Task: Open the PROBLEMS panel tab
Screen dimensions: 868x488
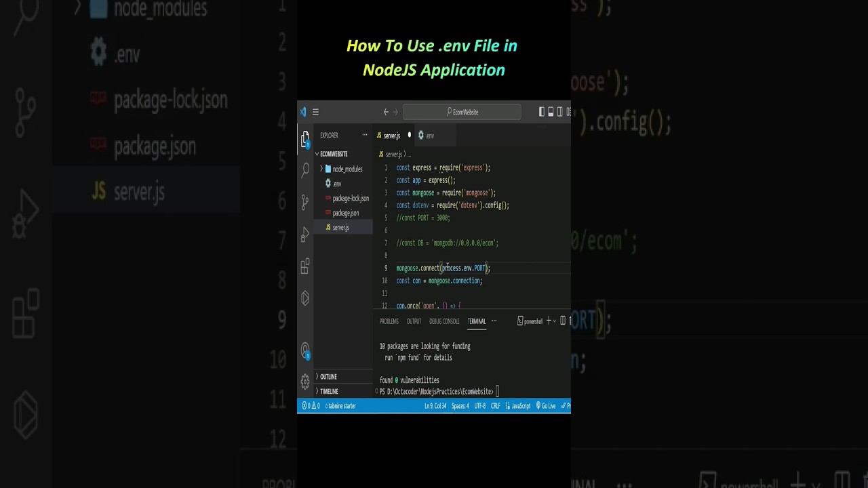Action: tap(389, 321)
